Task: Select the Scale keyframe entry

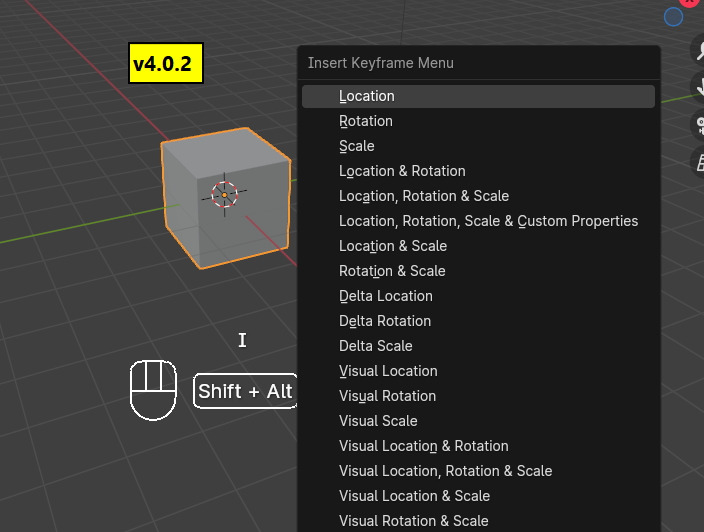Action: click(x=478, y=146)
